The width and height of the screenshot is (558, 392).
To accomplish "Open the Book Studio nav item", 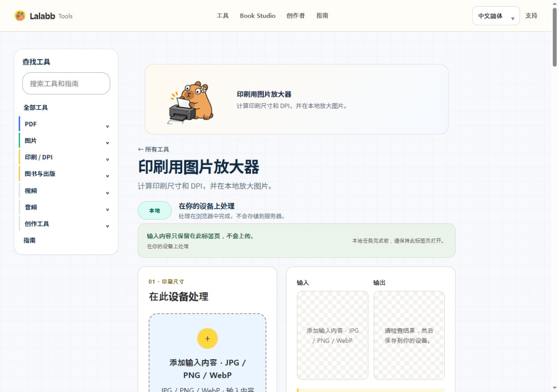I will [x=258, y=16].
